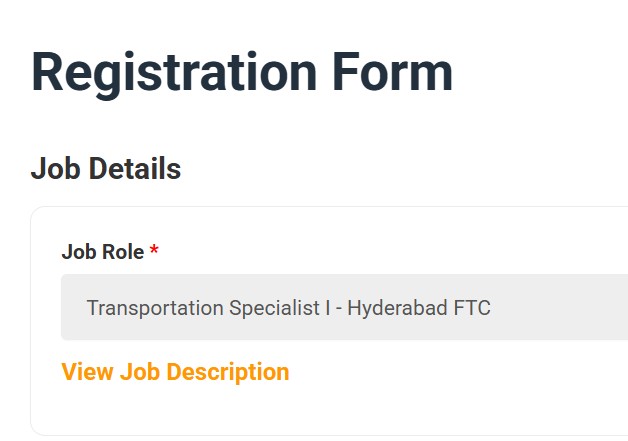
Task: Click the Job Details section heading
Action: [x=106, y=169]
